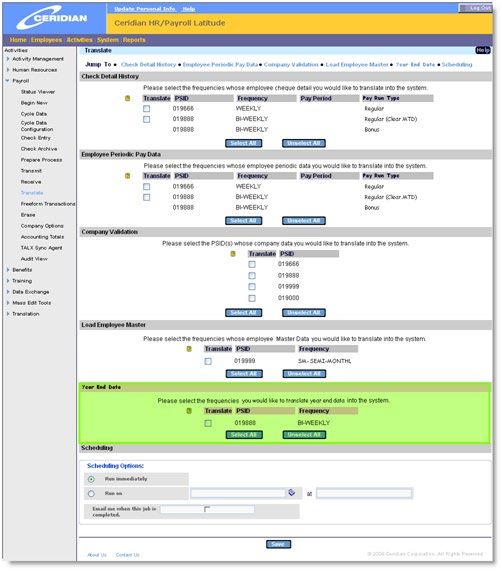The width and height of the screenshot is (502, 571).
Task: Check PSID 019666 in Company Validation
Action: click(x=252, y=264)
